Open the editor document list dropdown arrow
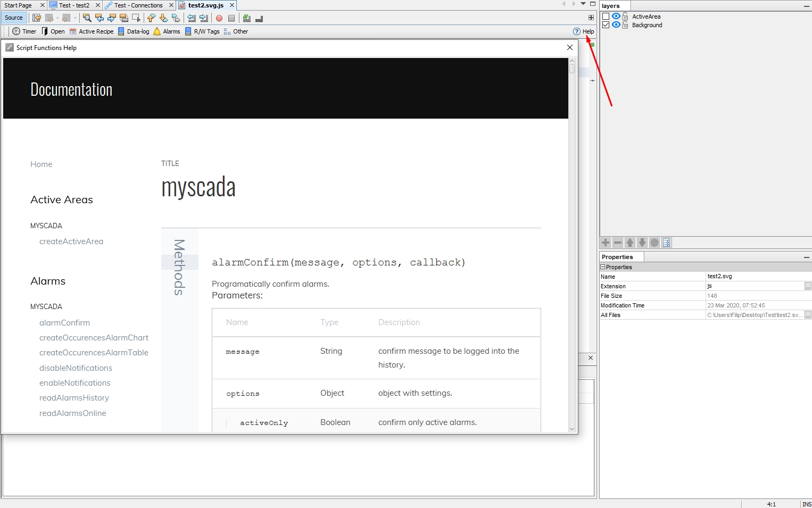 [583, 4]
